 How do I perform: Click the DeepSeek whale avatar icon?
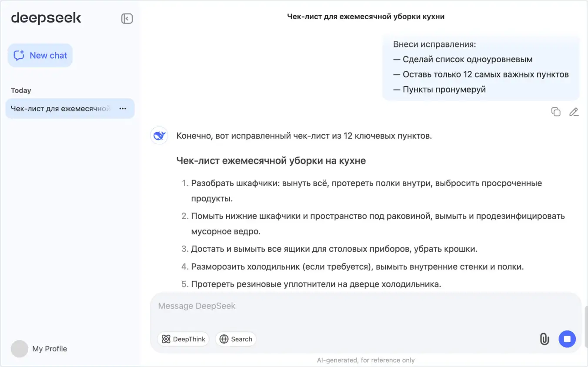coord(159,136)
